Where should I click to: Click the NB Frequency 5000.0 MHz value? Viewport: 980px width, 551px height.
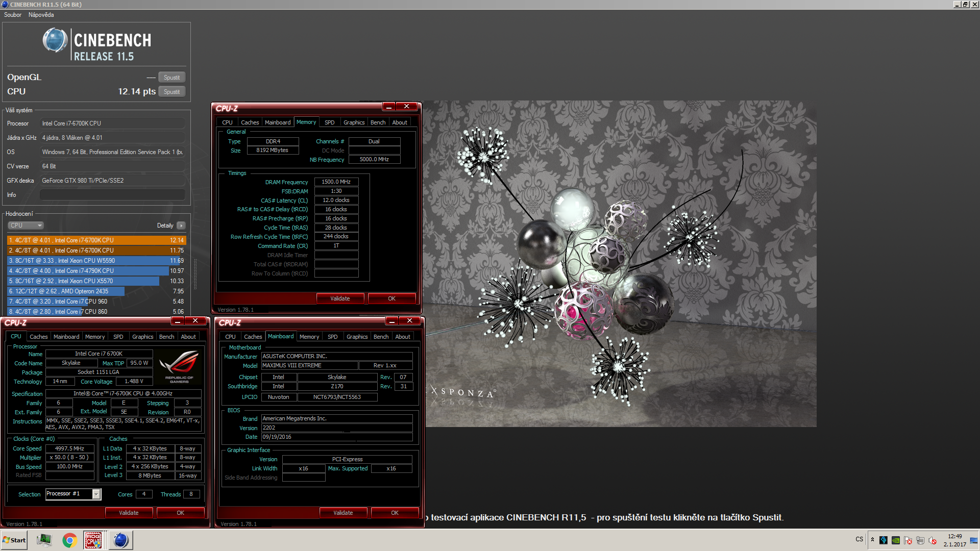tap(374, 160)
